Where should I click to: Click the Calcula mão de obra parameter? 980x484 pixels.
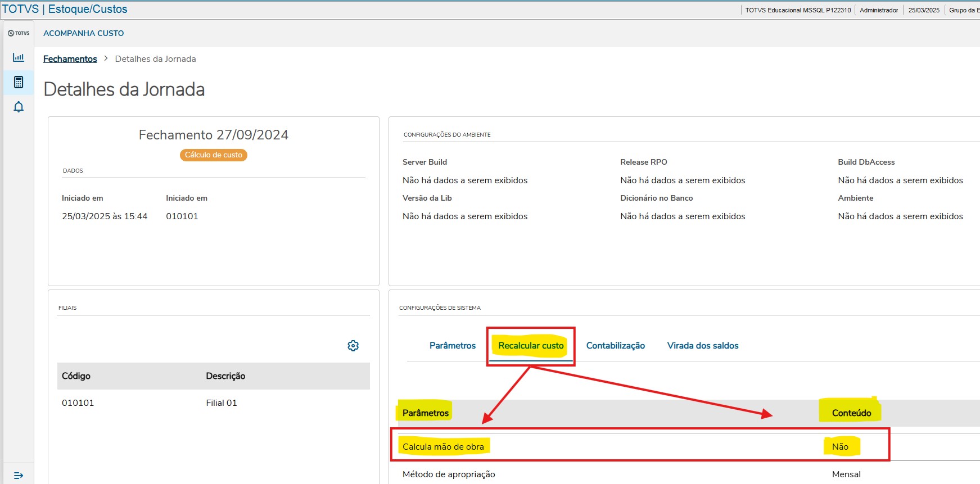(x=443, y=447)
